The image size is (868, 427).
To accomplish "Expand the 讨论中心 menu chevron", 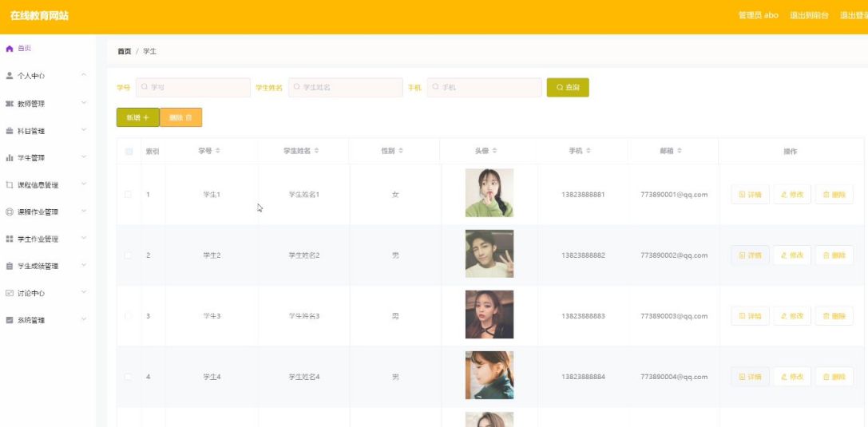I will coord(84,292).
